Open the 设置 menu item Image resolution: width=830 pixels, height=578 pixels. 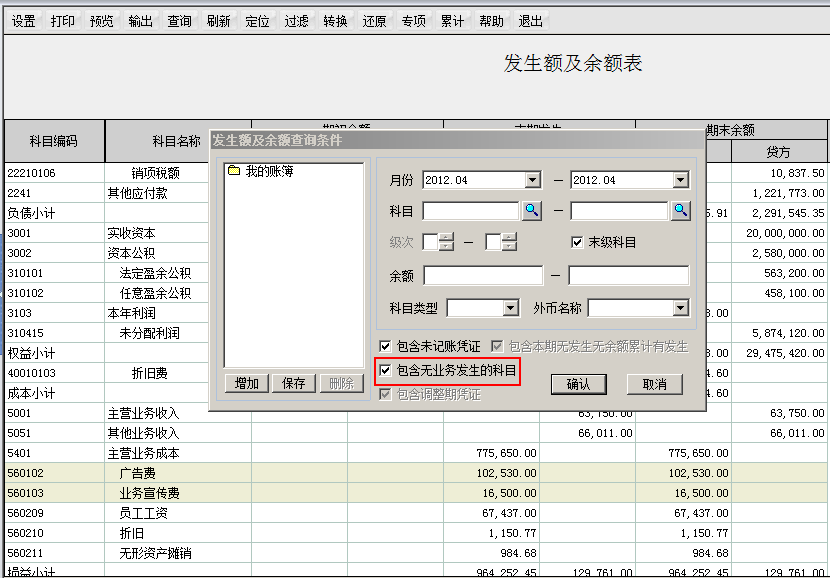pyautogui.click(x=24, y=21)
